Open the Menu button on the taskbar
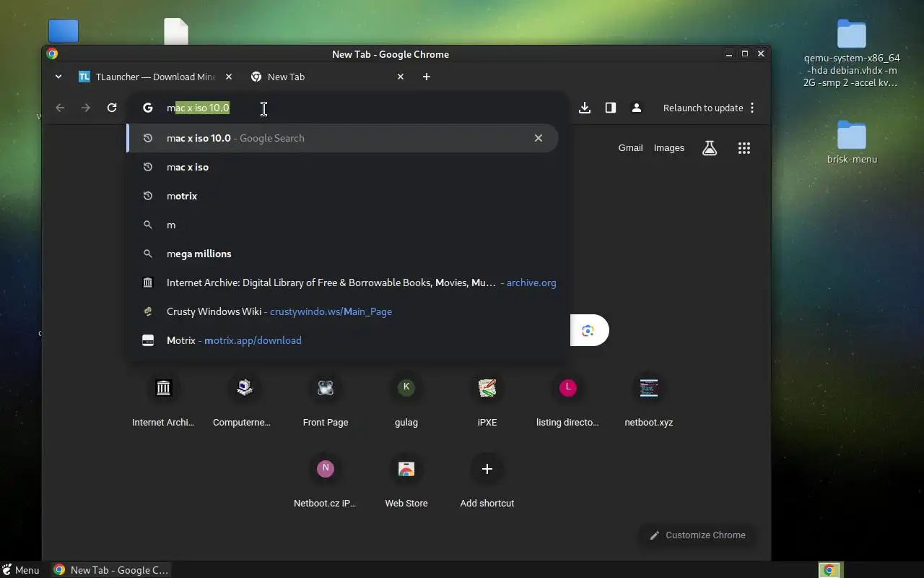The image size is (924, 578). [21, 570]
